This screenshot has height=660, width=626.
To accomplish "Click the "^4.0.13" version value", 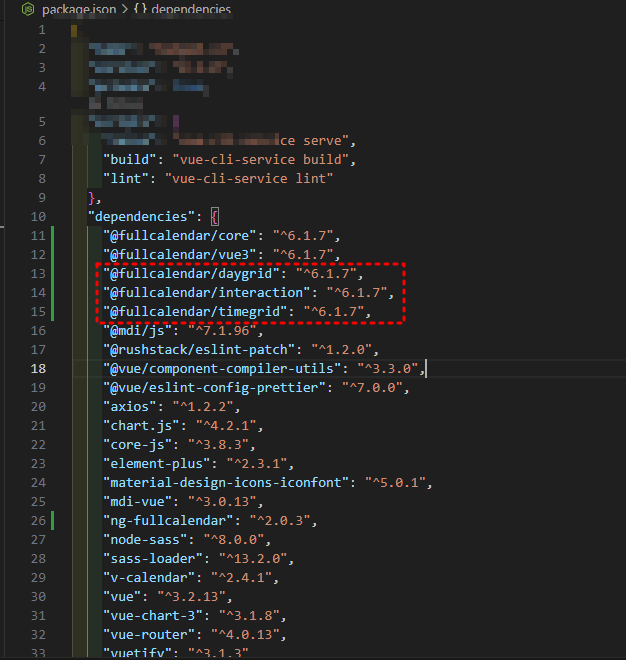I will (245, 635).
